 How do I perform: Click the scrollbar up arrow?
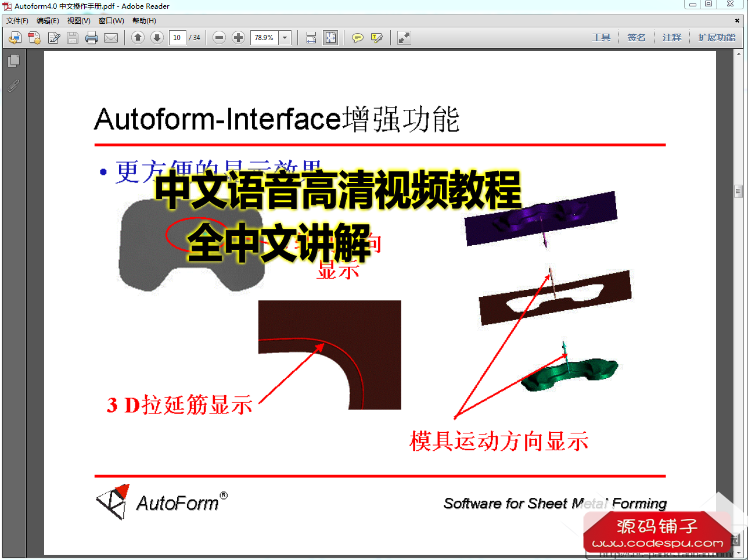click(739, 55)
